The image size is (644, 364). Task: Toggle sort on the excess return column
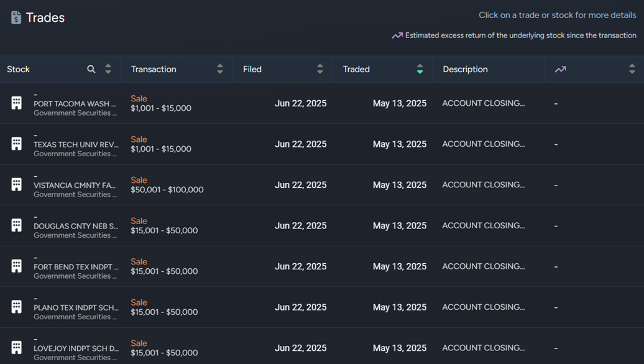(x=632, y=69)
